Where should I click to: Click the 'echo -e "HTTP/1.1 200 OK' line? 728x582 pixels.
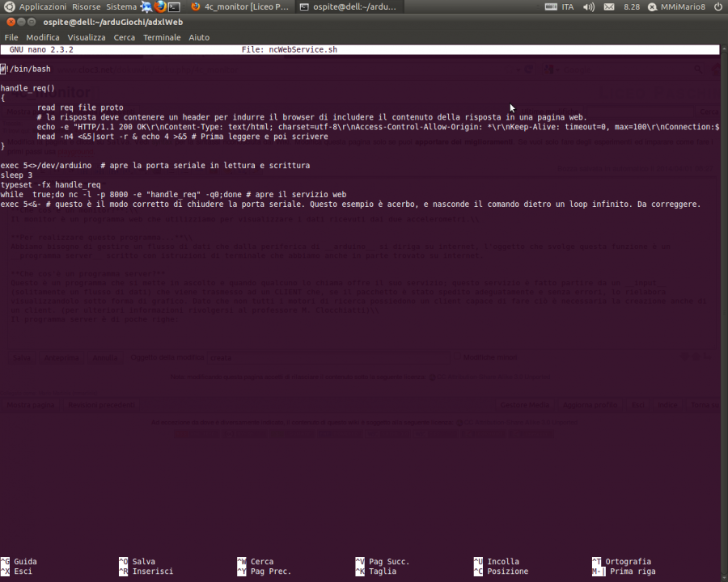[x=378, y=127]
